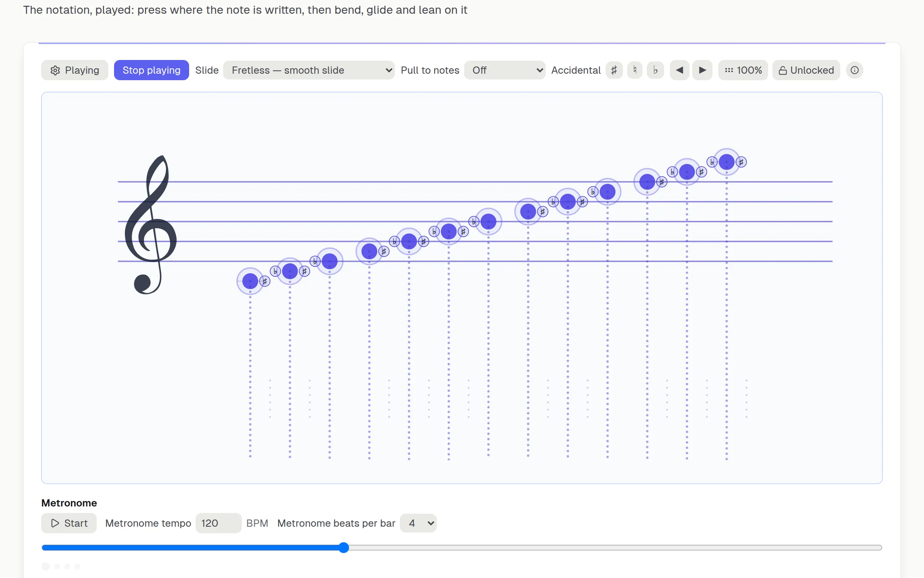Tap the flat button on the highest note
924x578 pixels.
pos(712,162)
